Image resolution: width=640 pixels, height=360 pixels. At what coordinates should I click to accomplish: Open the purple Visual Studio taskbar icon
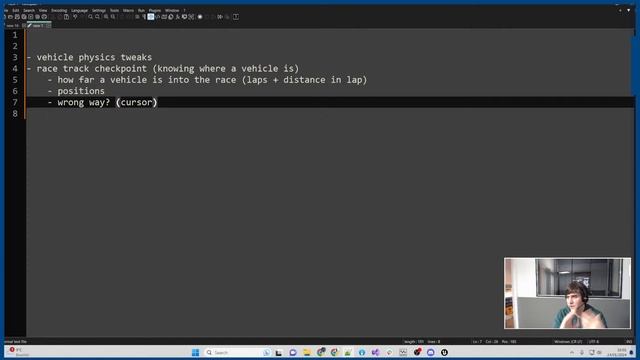pos(376,352)
